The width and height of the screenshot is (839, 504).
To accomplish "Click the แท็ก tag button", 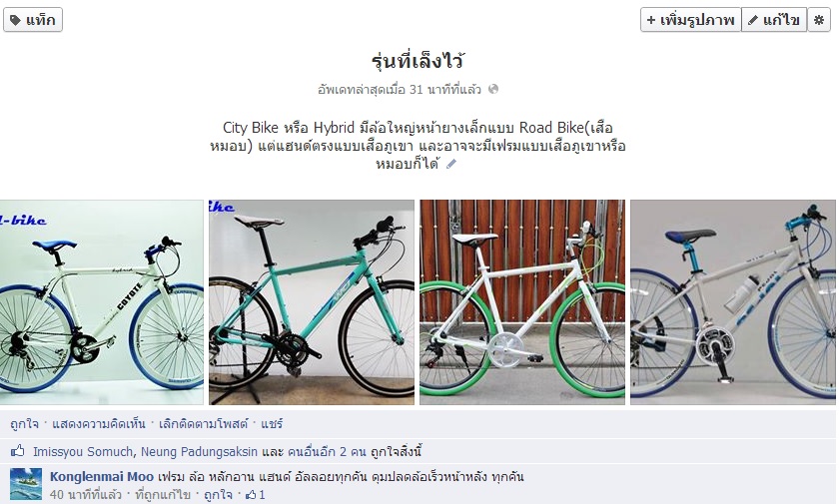I will point(33,20).
